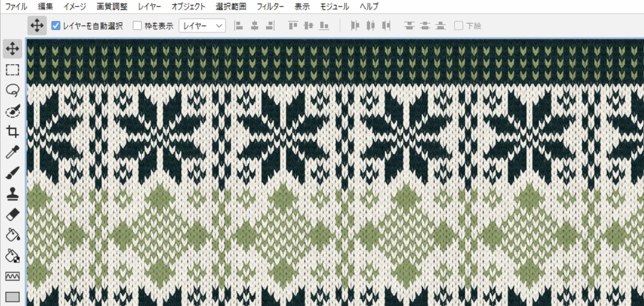Screen dimensions: 644x306
Task: Select the Rectangular Marquee selection tool
Action: pyautogui.click(x=12, y=70)
